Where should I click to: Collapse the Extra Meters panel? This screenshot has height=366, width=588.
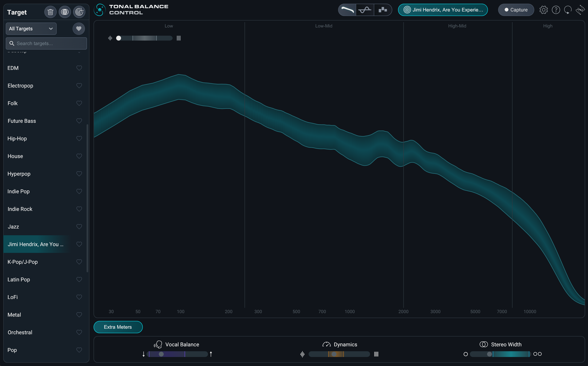118,327
